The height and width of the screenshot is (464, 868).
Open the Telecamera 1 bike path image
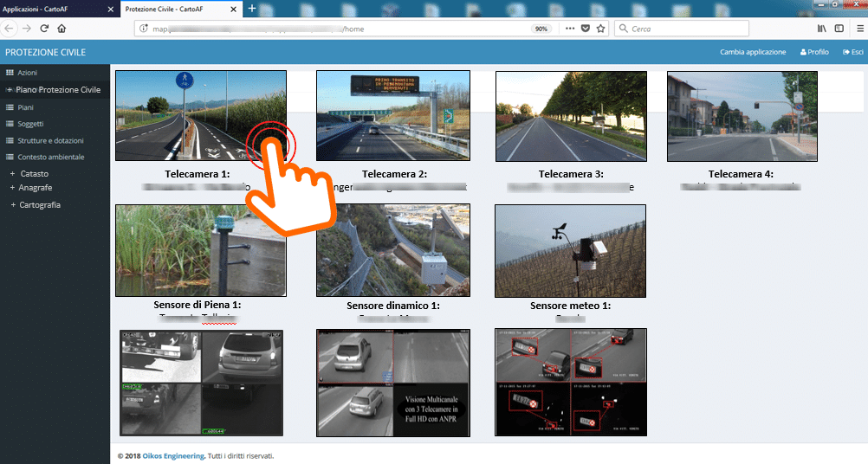pos(201,116)
